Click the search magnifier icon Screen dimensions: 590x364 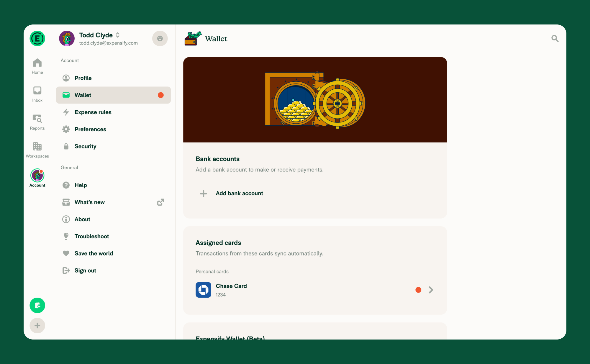[555, 38]
